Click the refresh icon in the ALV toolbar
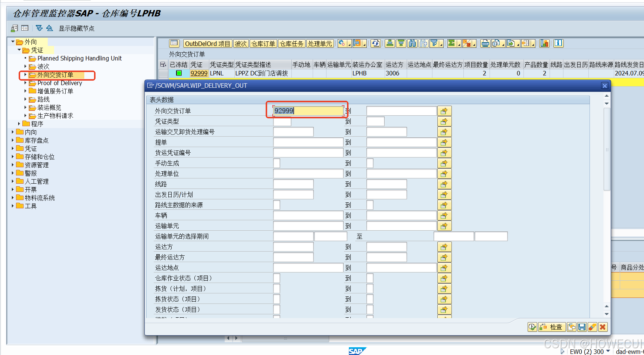Image resolution: width=644 pixels, height=355 pixels. [376, 43]
